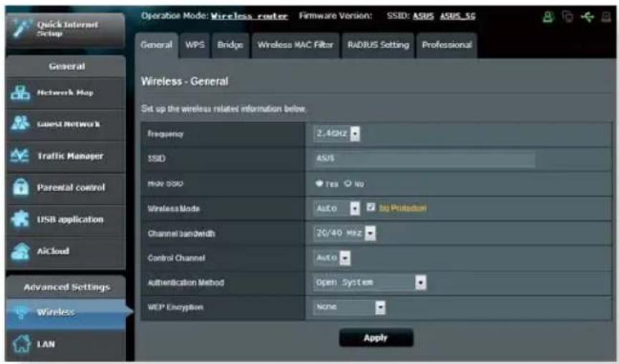
Task: Select Network Map menu label
Action: pyautogui.click(x=65, y=93)
